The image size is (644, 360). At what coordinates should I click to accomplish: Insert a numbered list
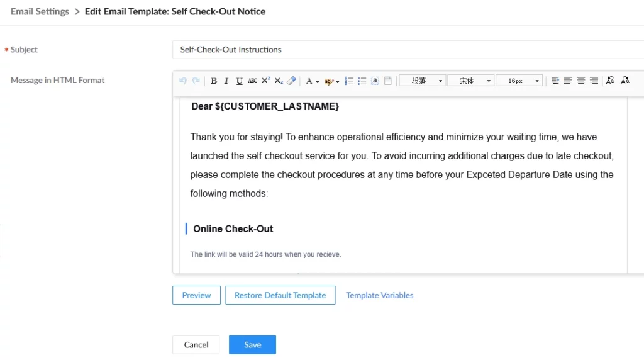[348, 81]
